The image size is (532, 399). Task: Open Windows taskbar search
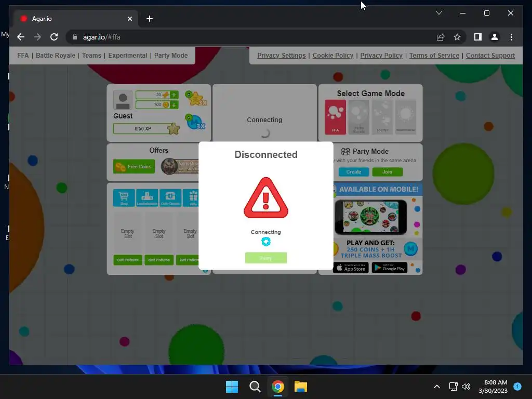pyautogui.click(x=255, y=387)
